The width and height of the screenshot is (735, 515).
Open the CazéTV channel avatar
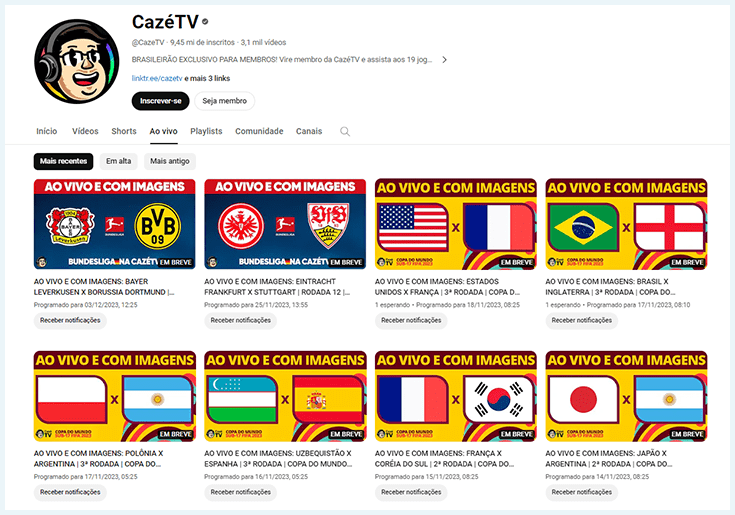point(76,61)
